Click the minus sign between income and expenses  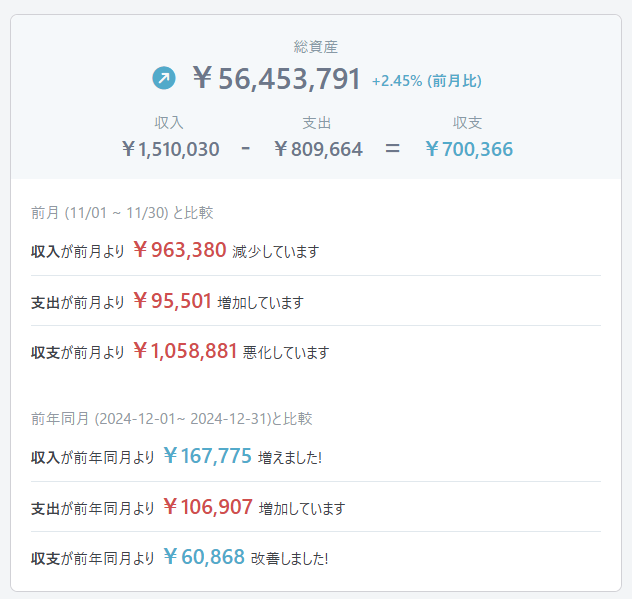pos(246,149)
